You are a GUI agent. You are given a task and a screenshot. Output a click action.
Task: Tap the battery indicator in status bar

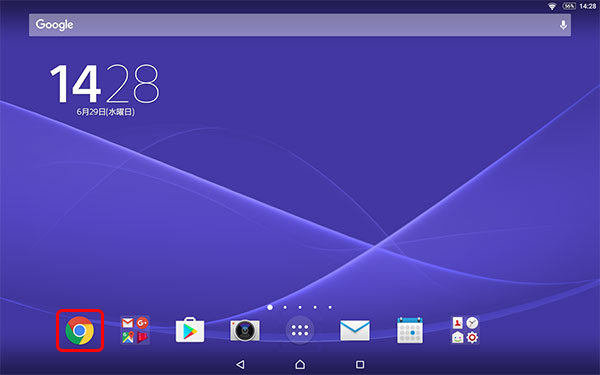pyautogui.click(x=569, y=6)
